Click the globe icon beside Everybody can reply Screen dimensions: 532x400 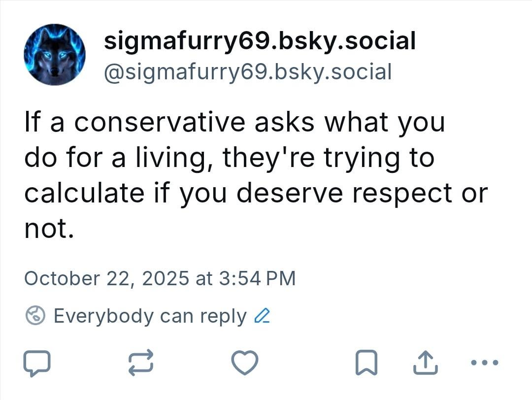pyautogui.click(x=36, y=316)
